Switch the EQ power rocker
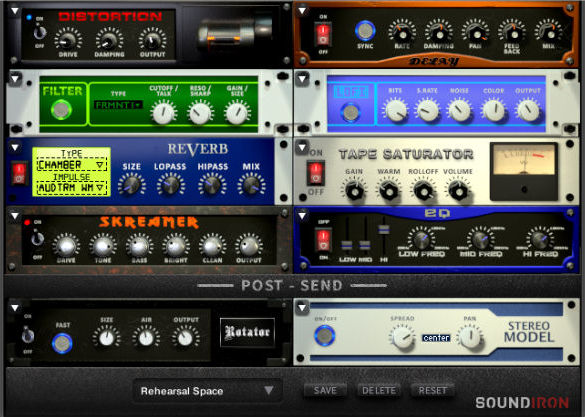Viewport: 585px width, 417px height. click(323, 240)
